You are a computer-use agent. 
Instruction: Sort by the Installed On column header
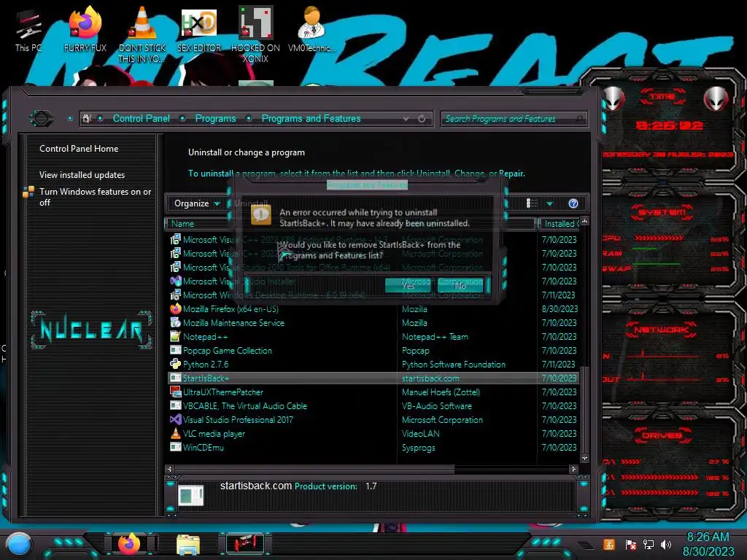[560, 224]
